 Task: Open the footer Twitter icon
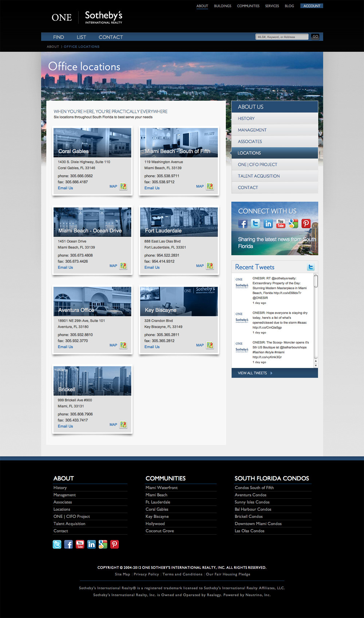click(57, 544)
